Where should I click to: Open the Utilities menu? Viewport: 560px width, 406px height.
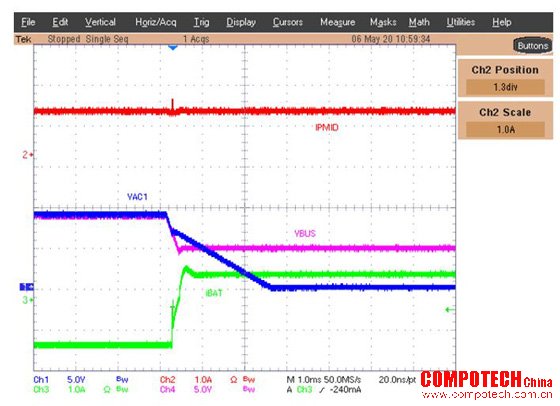tap(461, 22)
